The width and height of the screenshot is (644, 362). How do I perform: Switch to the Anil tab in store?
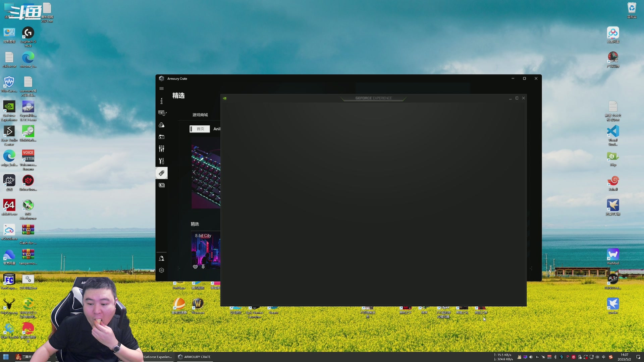coord(217,129)
